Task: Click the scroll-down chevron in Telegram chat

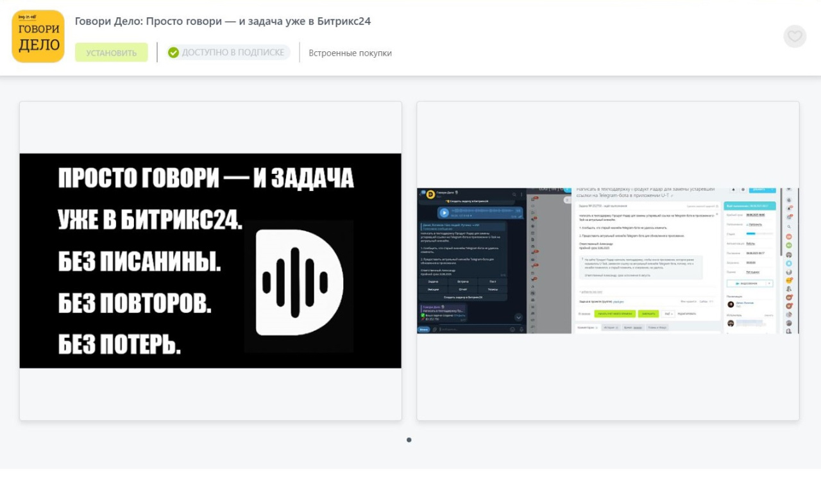Action: 518,317
